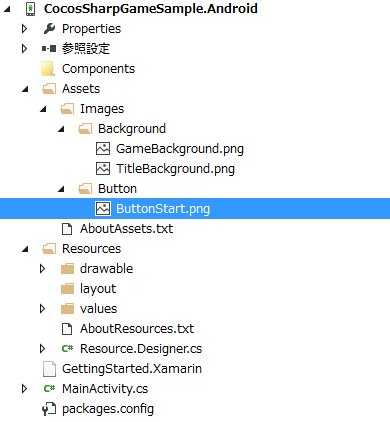
Task: Click the image icon of ButtonStart.png
Action: tap(103, 209)
